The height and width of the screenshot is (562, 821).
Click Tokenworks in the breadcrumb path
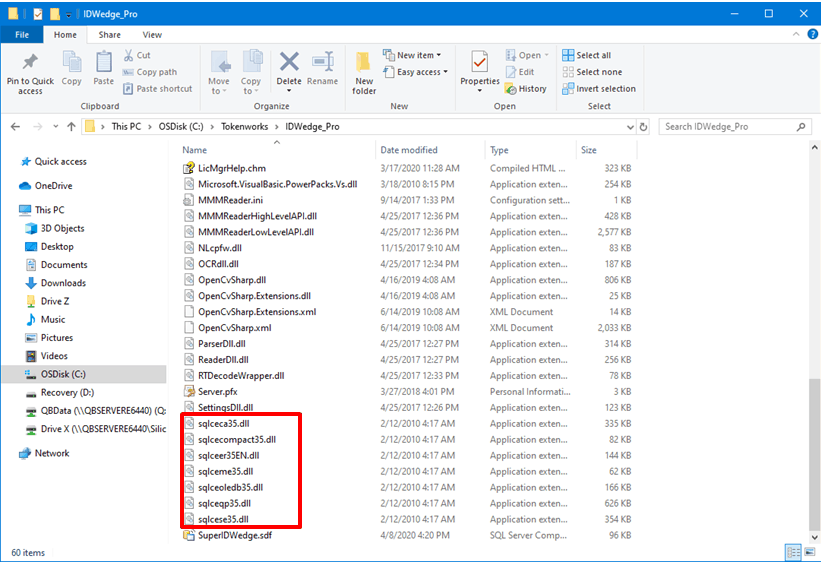click(x=244, y=127)
